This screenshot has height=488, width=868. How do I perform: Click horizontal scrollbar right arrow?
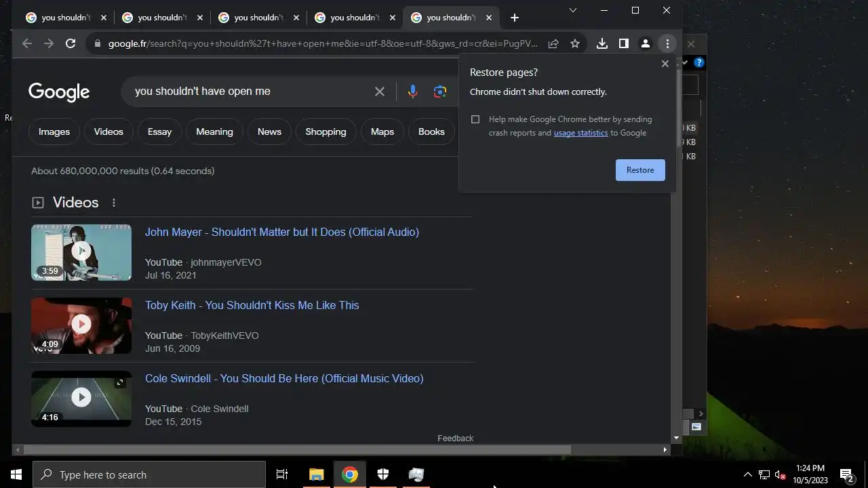tap(665, 449)
